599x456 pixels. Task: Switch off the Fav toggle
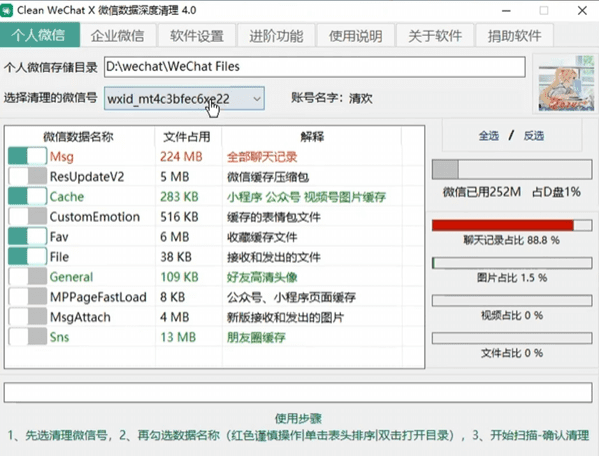click(x=28, y=236)
